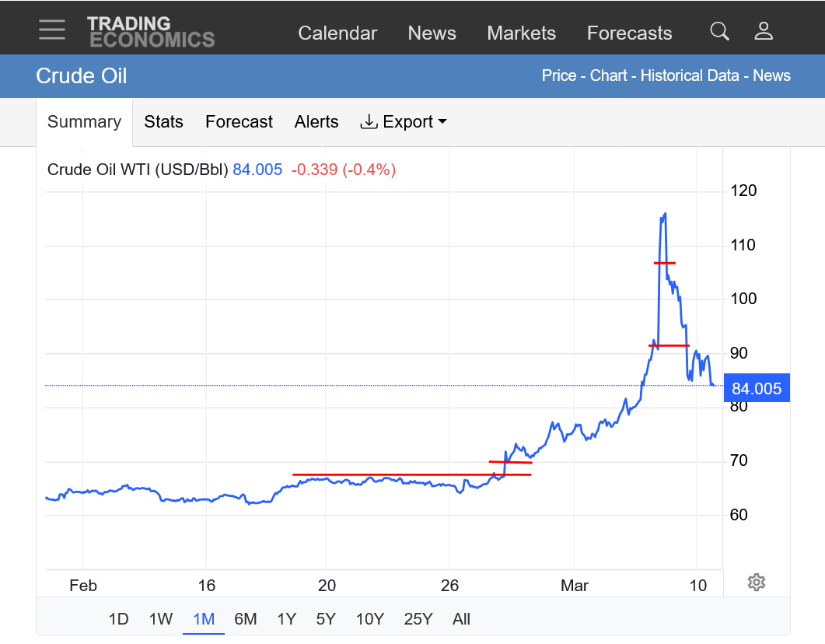The image size is (825, 644).
Task: Show All historical data range
Action: pos(461,619)
